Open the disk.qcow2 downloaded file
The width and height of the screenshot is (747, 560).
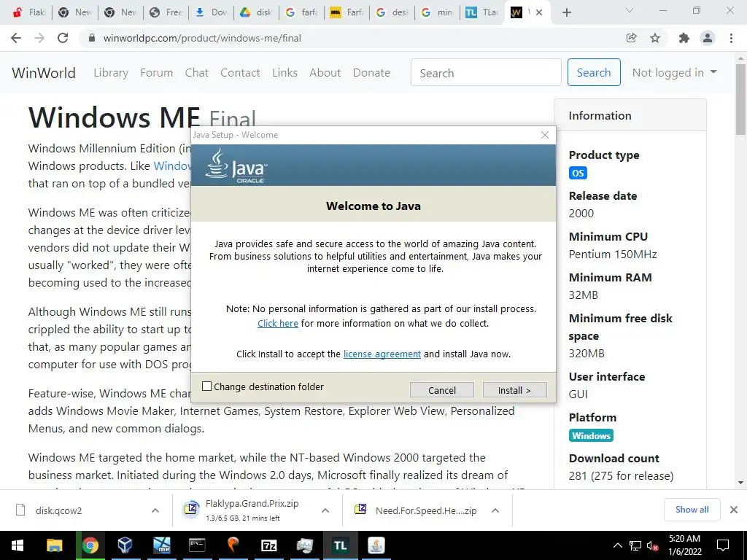point(58,510)
